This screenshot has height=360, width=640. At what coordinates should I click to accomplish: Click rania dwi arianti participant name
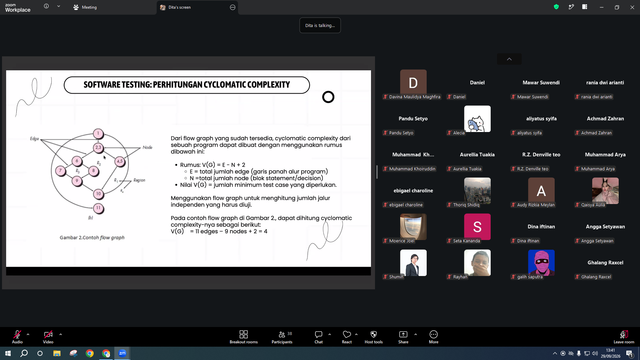coord(605,82)
